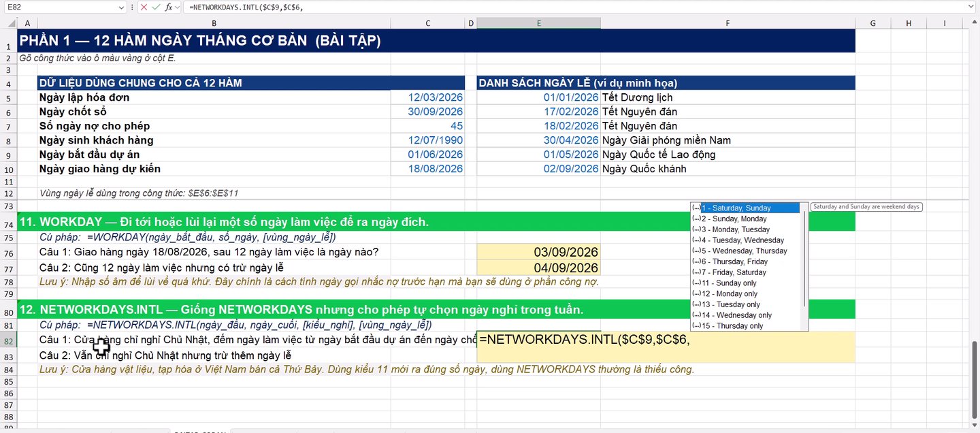Click 'Ngày lập hóa đơn' label cell
This screenshot has height=433, width=980.
(214, 97)
